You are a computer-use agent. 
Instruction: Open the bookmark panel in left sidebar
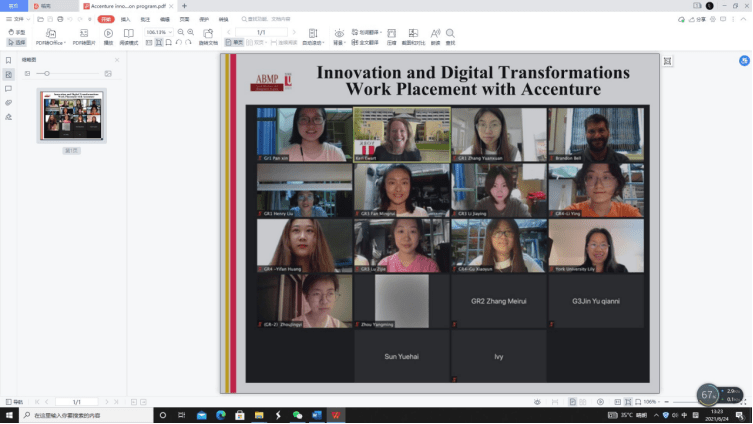pos(8,60)
